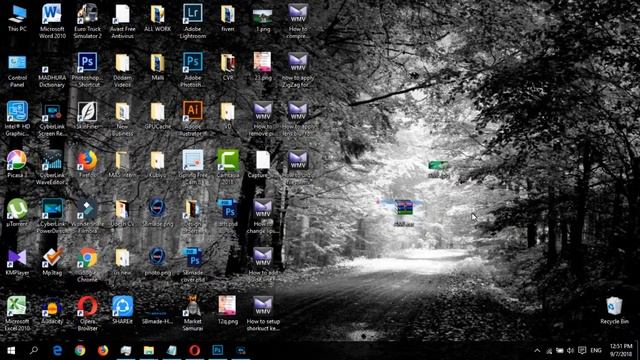Select the Adobe Photosh... shortcut beside CVR folder
The width and height of the screenshot is (640, 360).
193,70
